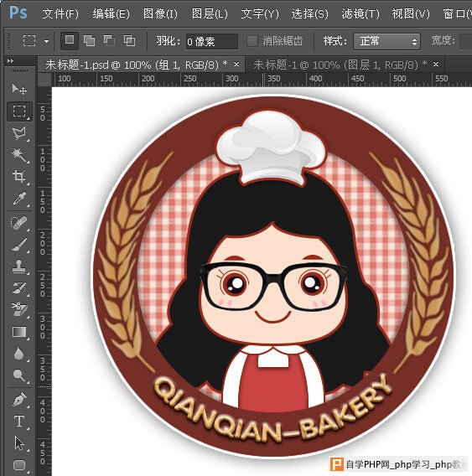Select the Magic Wand tool
Image resolution: width=472 pixels, height=476 pixels.
pos(19,155)
